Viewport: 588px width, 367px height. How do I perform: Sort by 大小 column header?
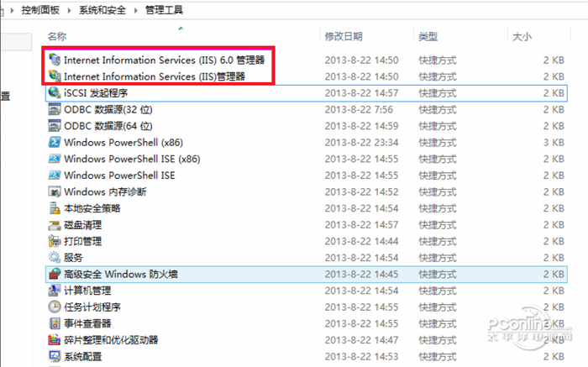[x=522, y=36]
